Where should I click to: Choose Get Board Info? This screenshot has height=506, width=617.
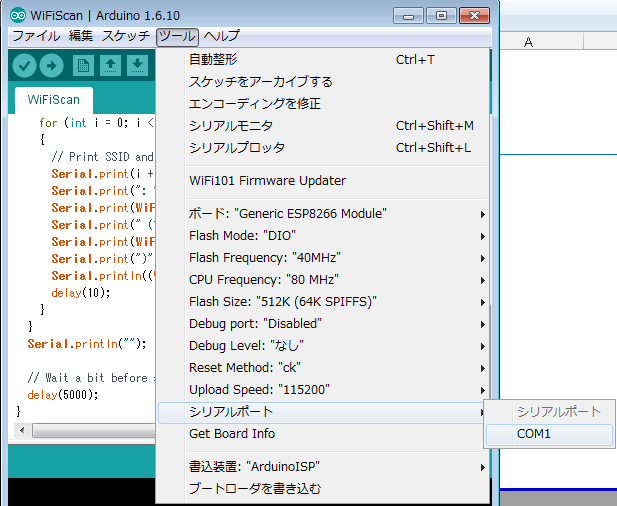click(x=323, y=434)
